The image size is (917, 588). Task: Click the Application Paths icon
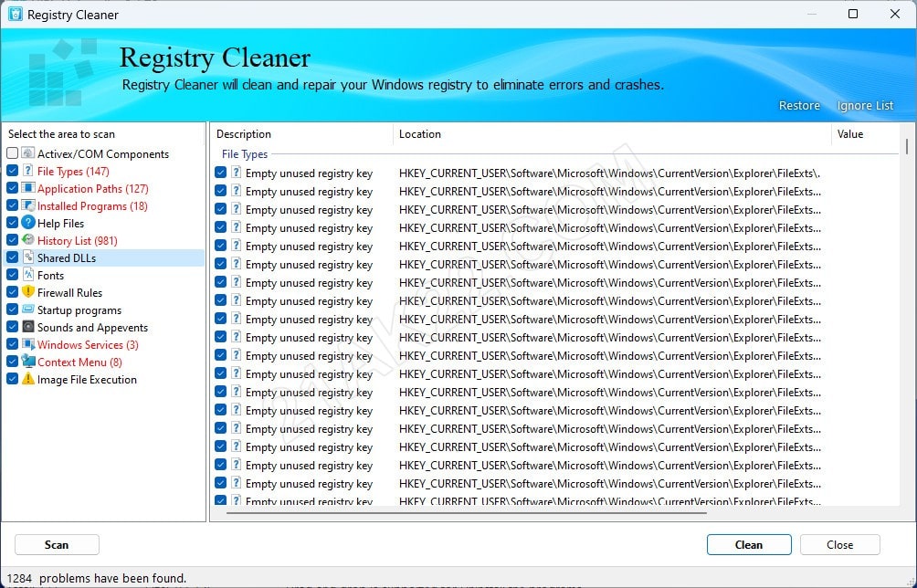28,188
